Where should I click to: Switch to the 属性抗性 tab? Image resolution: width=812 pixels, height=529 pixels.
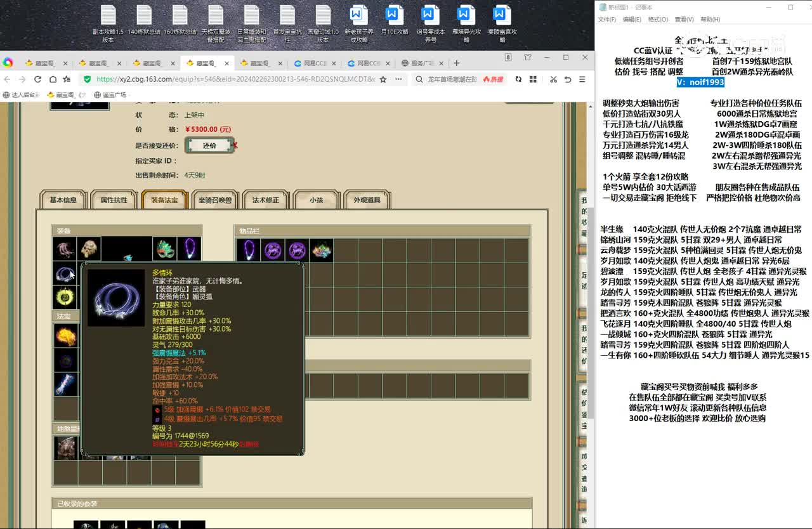(114, 200)
